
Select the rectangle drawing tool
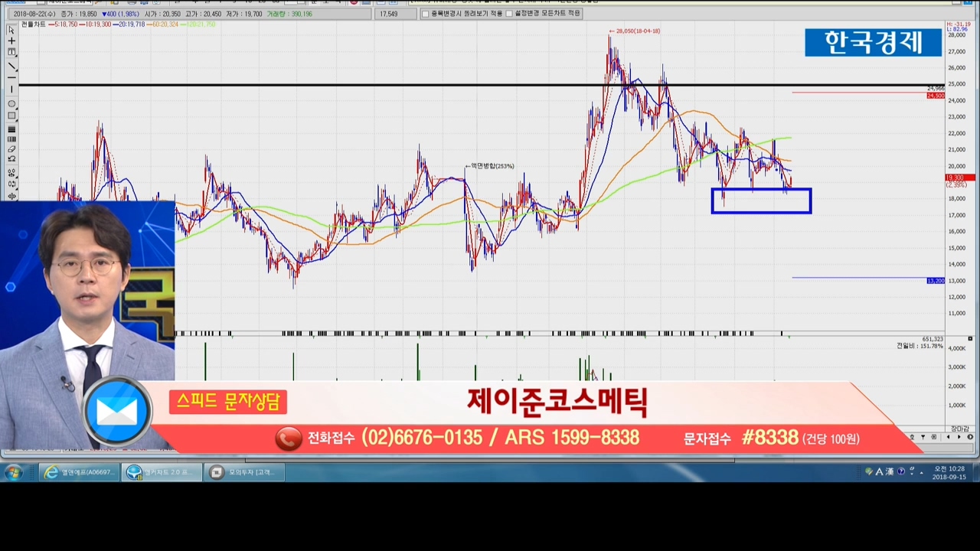(x=11, y=116)
